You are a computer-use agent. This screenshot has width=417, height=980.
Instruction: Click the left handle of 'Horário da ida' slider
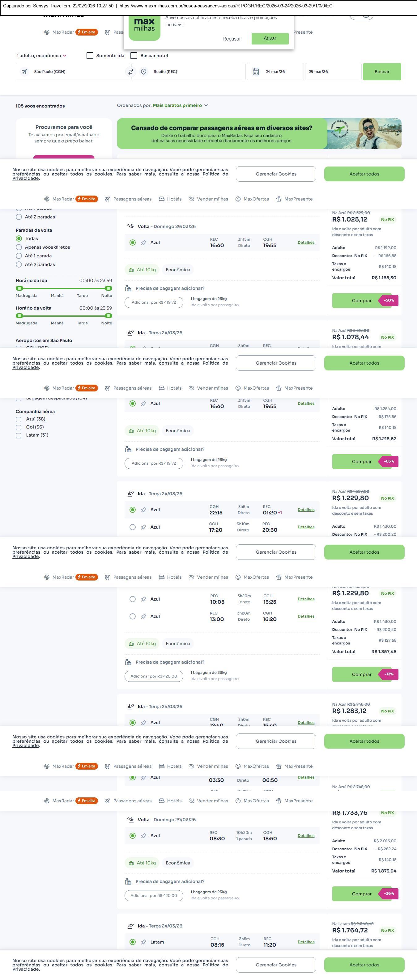[19, 288]
